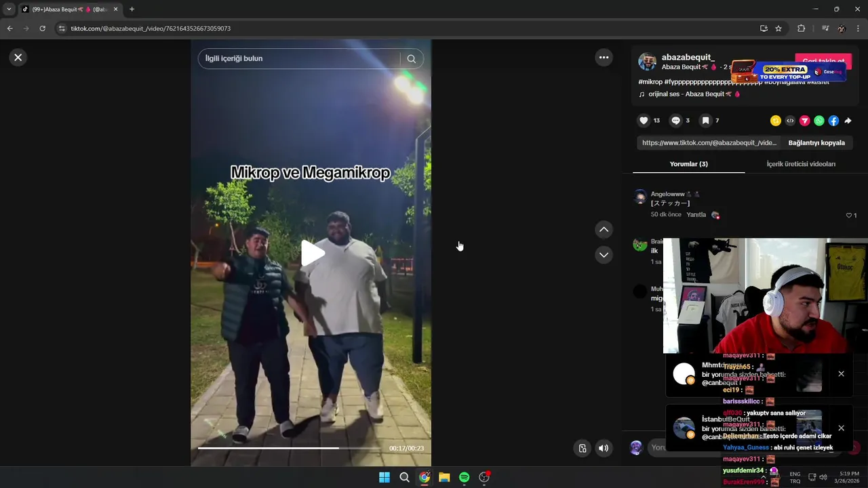Open 'orijinal ses - Abaza Bequit' sound
Image resolution: width=868 pixels, height=488 pixels.
[x=689, y=94]
